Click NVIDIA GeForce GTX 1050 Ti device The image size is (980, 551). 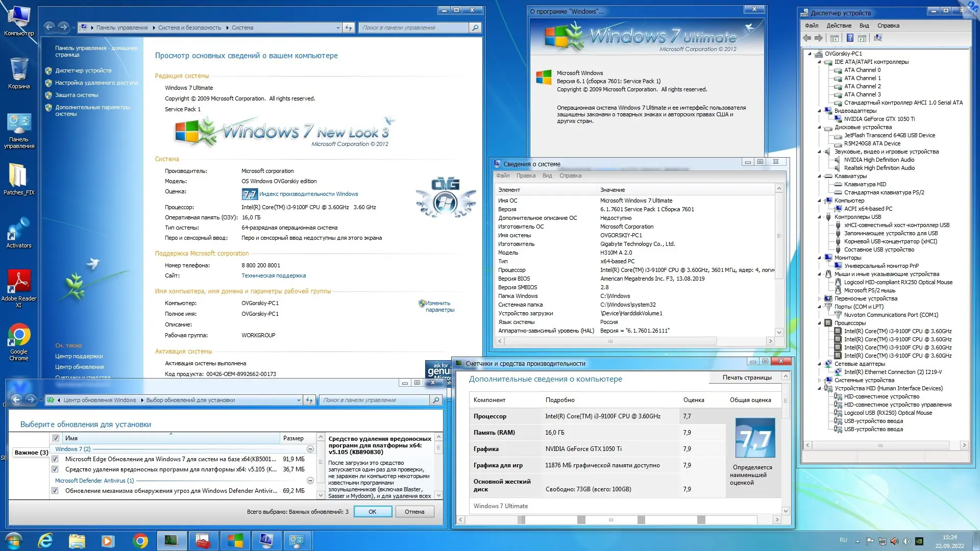coord(879,119)
